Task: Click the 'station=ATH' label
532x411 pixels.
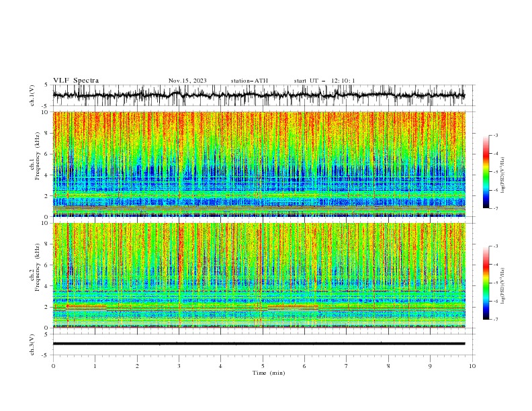Action: click(x=249, y=81)
